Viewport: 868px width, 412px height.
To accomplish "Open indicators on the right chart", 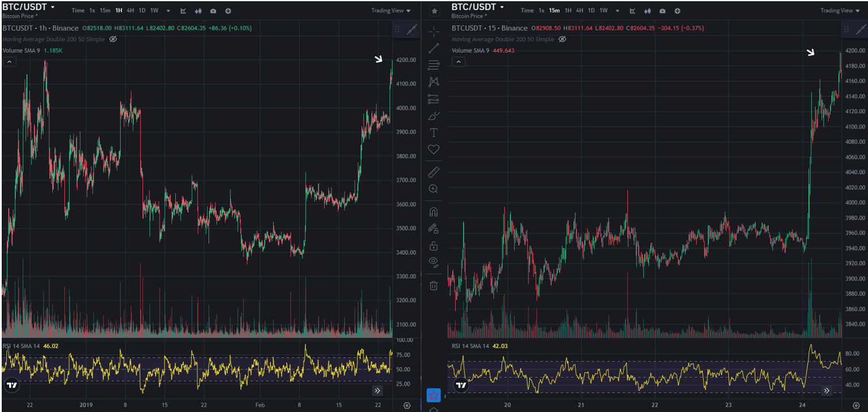I will 632,11.
